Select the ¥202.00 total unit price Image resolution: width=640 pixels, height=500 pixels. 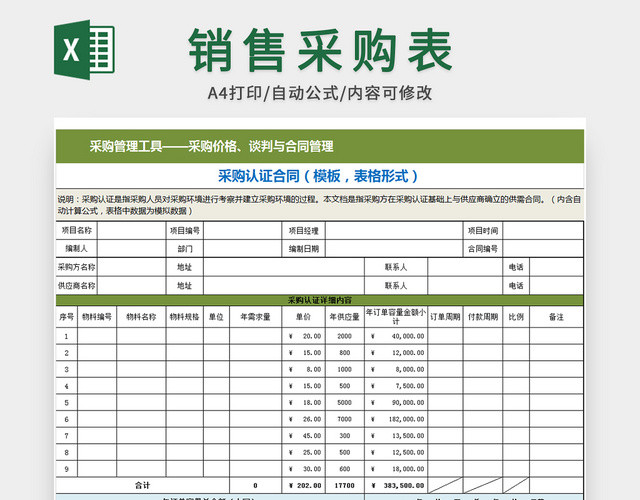point(303,485)
